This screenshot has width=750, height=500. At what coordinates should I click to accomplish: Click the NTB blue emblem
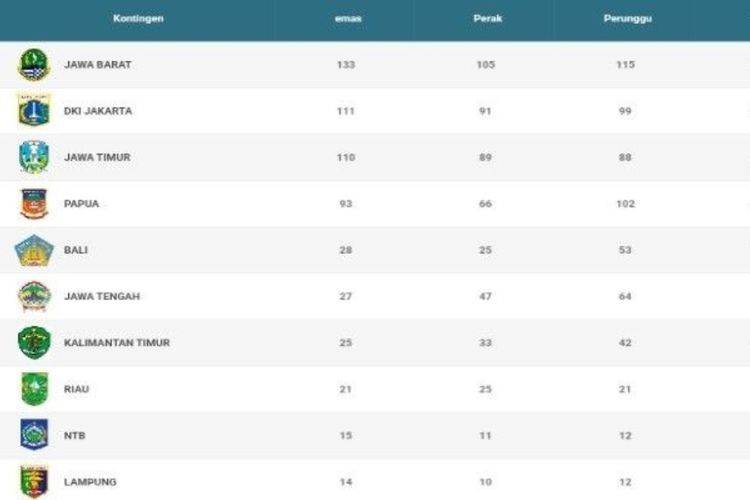pos(34,434)
